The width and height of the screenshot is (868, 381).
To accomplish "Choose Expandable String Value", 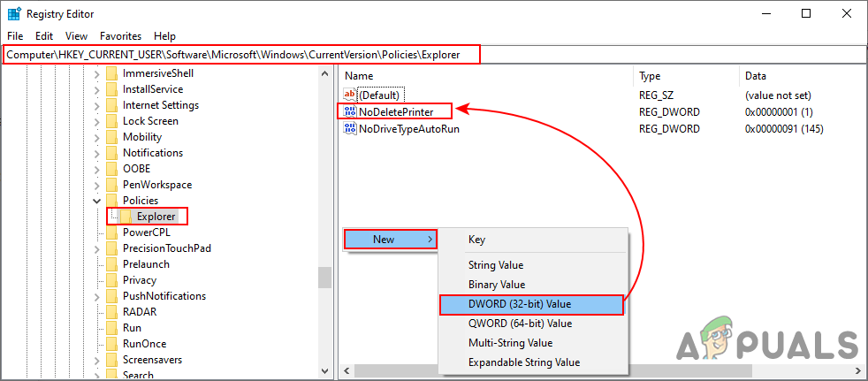I will (531, 362).
